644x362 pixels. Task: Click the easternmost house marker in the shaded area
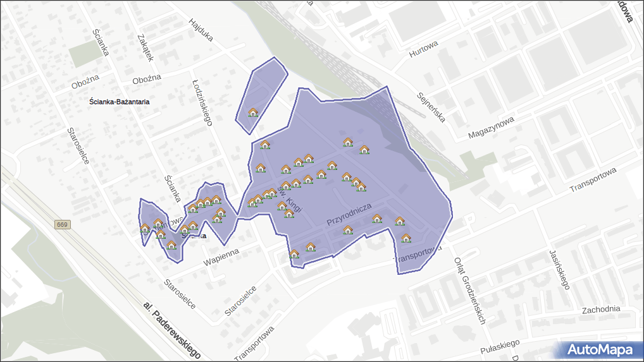tap(406, 238)
